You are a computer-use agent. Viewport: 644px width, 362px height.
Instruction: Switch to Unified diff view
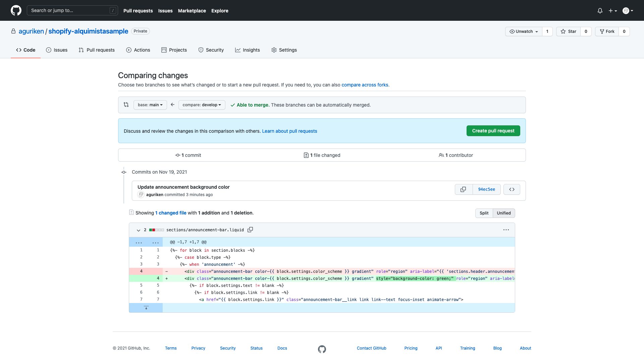coord(504,213)
